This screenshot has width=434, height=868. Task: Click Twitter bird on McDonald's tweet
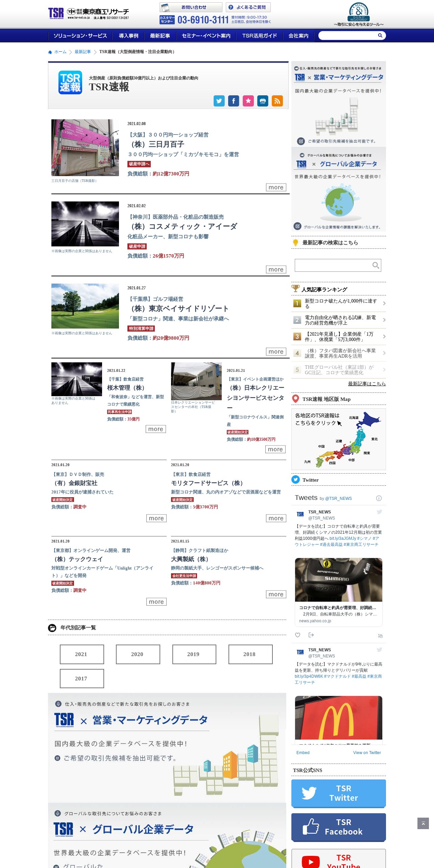(x=379, y=650)
